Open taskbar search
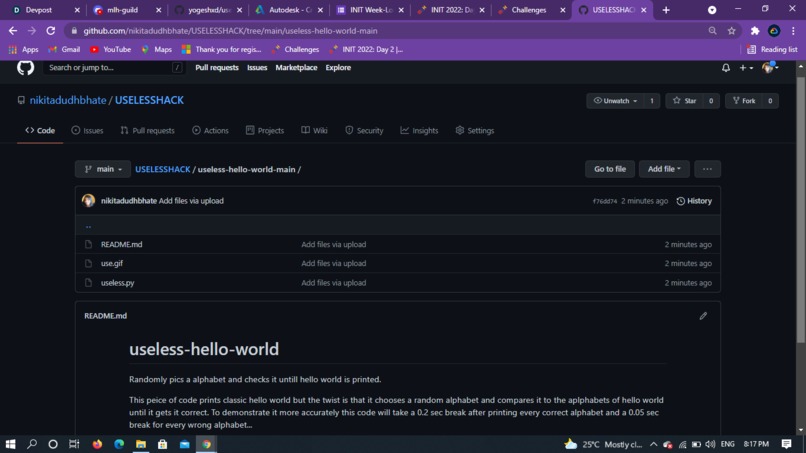 pos(32,444)
